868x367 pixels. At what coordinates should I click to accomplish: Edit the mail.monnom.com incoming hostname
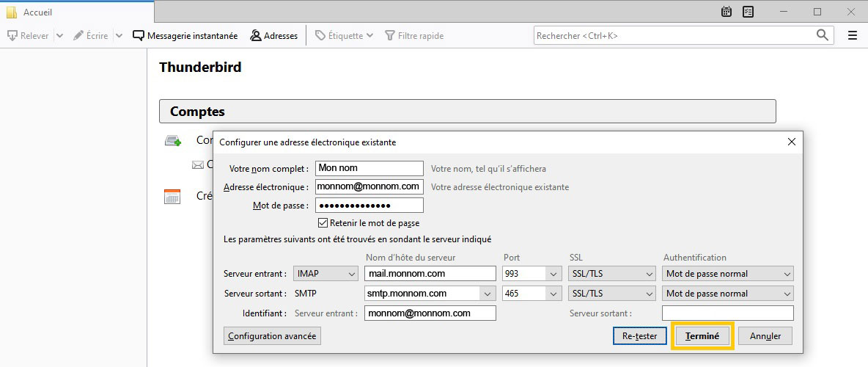[x=430, y=274]
